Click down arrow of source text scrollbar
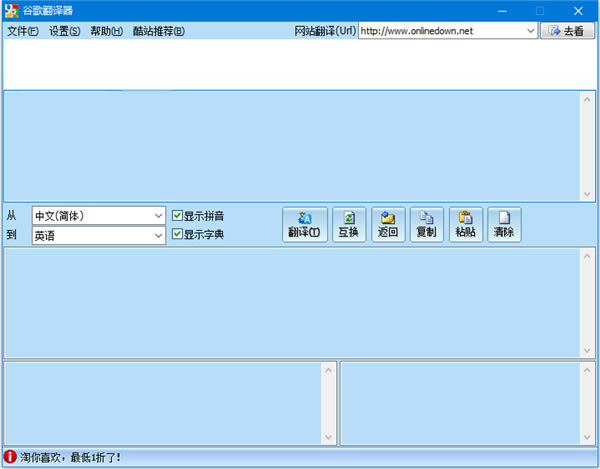The width and height of the screenshot is (600, 469). (x=587, y=194)
